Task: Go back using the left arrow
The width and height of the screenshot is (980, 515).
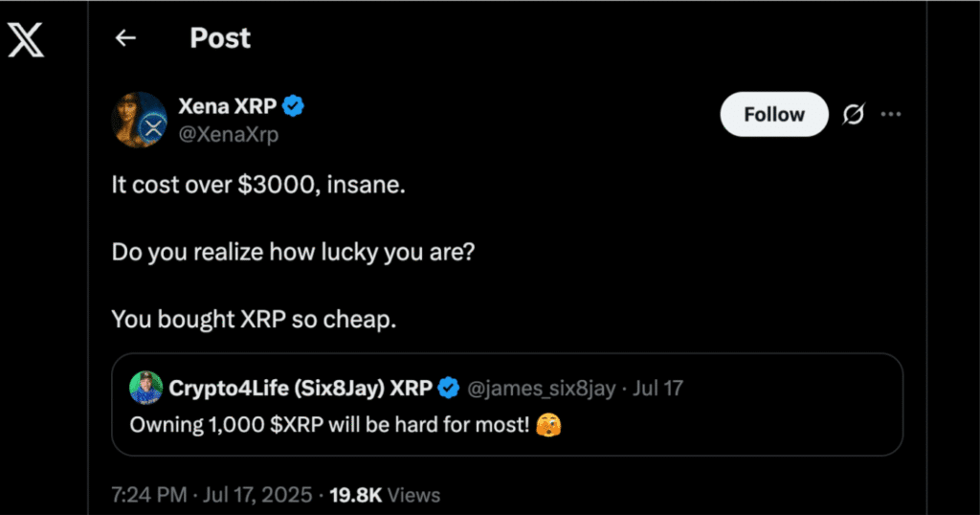Action: click(125, 38)
